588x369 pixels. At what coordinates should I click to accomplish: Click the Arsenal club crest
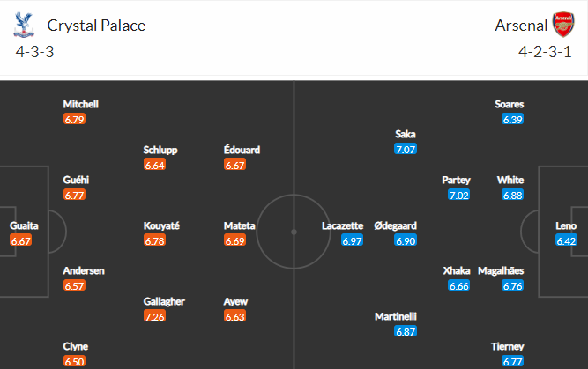tap(562, 25)
